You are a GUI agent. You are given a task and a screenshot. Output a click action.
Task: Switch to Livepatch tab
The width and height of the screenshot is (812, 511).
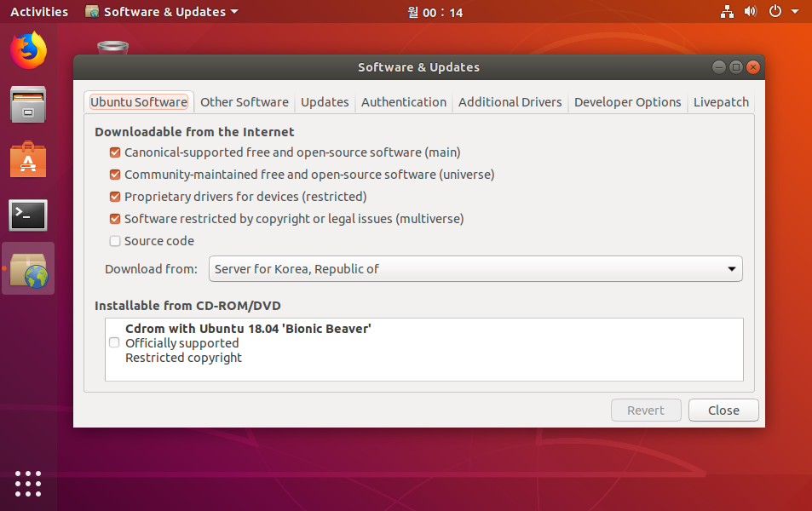pyautogui.click(x=721, y=102)
